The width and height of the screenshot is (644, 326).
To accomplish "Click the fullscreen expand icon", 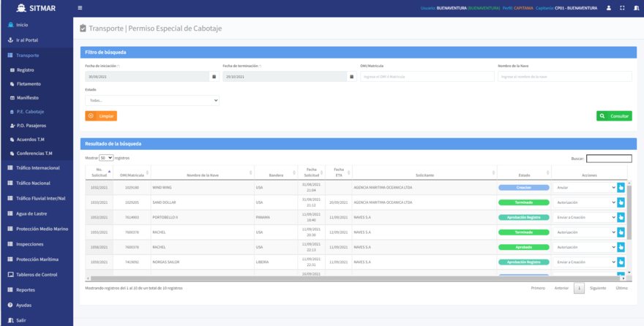I will pos(622,8).
